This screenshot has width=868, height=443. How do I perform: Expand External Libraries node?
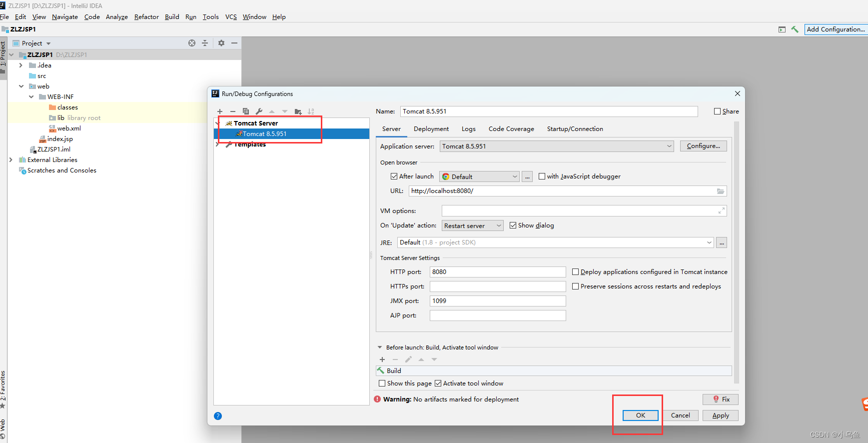click(10, 160)
